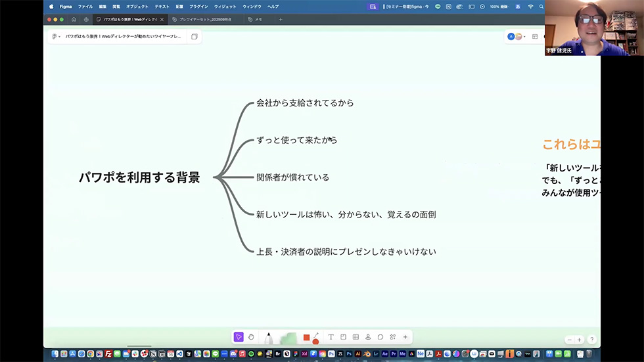
Task: Insert a table from the toolbar
Action: [x=356, y=337]
